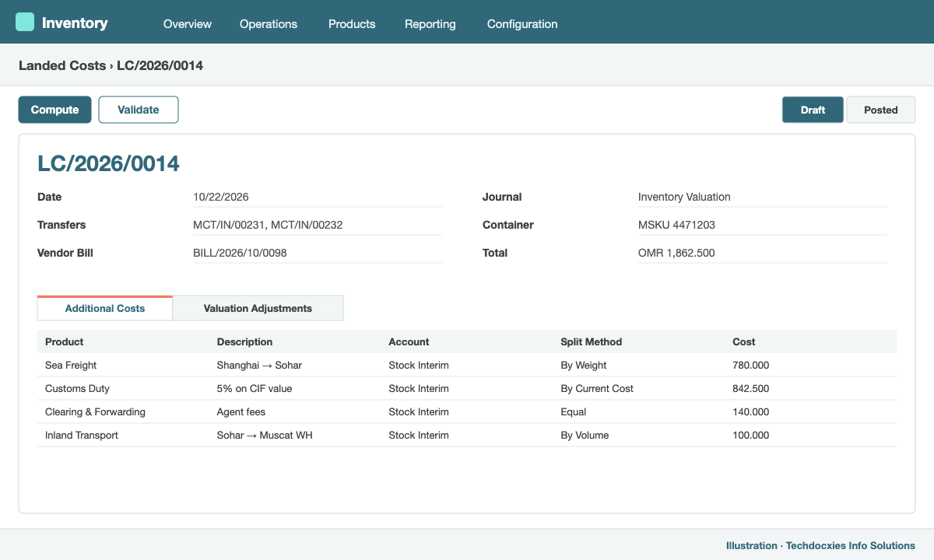Click the breadcrumb current record LC/2026/0014

coord(160,65)
